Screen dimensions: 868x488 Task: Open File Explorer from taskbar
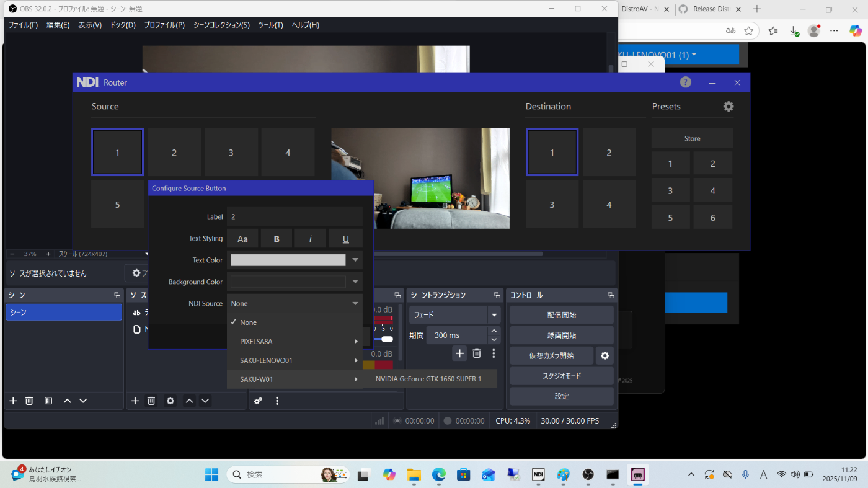(414, 474)
